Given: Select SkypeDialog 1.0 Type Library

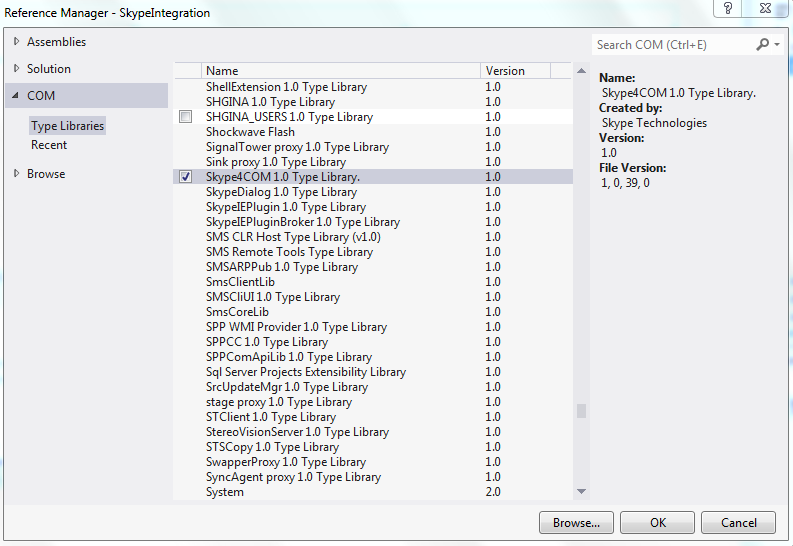Looking at the screenshot, I should tap(373, 192).
